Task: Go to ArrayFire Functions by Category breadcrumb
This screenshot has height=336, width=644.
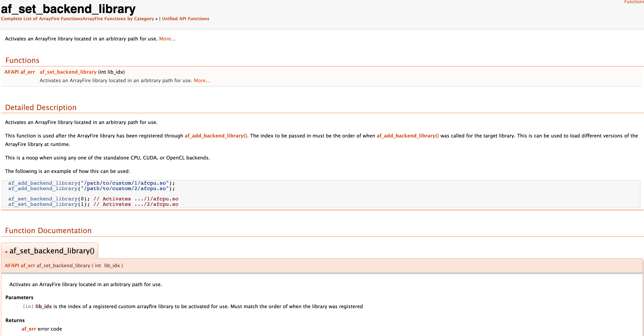Action: (118, 19)
